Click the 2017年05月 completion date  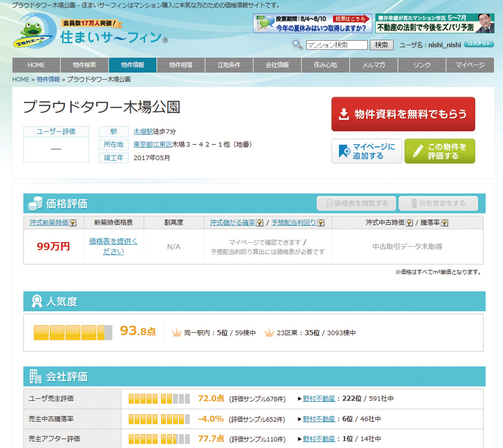[x=152, y=158]
